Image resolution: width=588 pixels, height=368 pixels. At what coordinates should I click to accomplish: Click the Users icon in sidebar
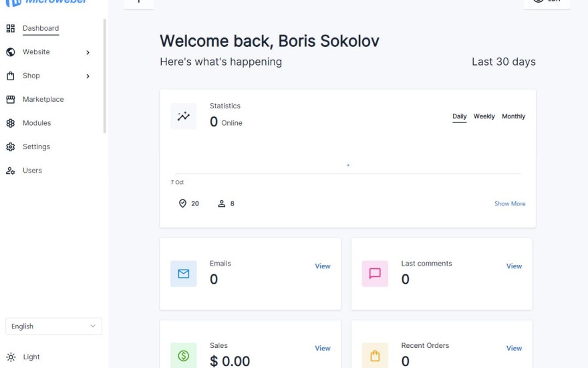click(x=10, y=171)
